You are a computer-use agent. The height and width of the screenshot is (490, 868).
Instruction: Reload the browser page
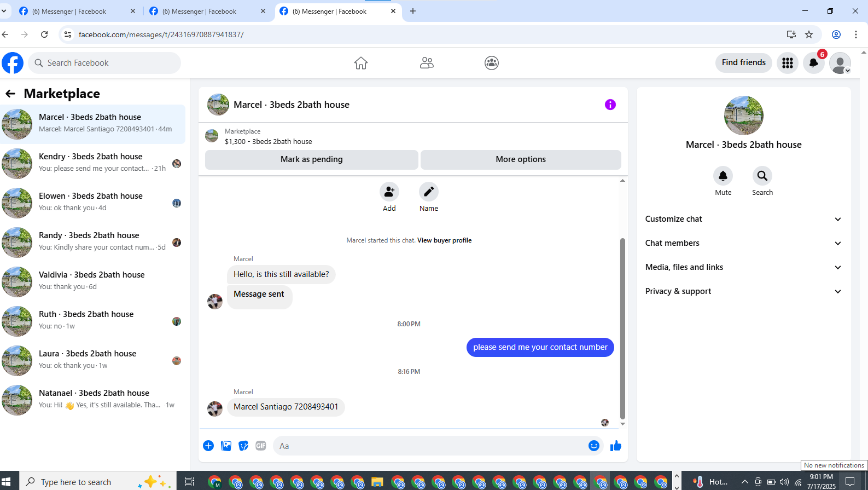44,34
